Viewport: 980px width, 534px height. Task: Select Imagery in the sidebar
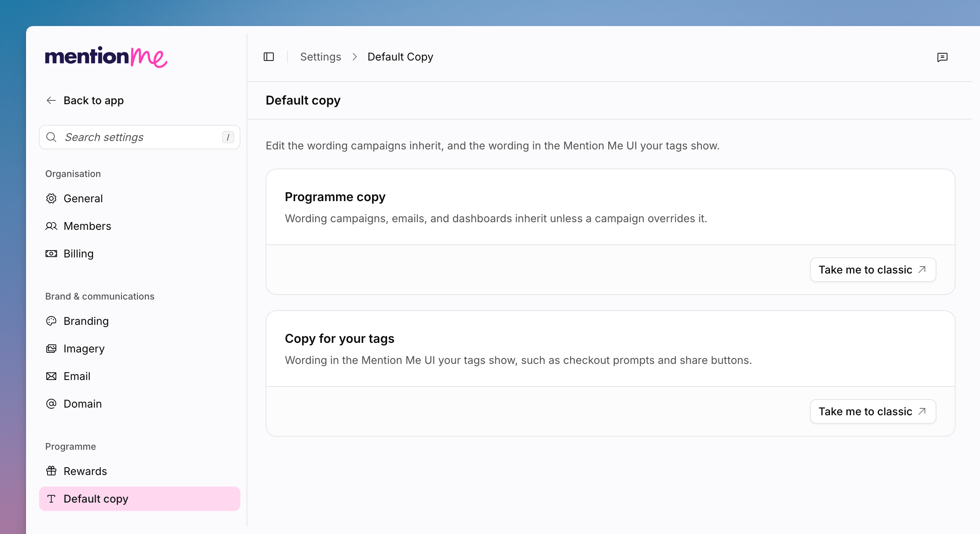[140, 349]
